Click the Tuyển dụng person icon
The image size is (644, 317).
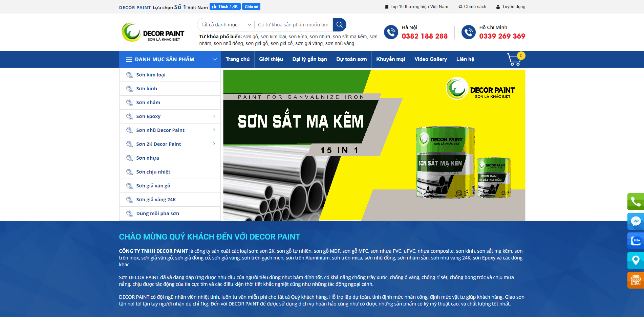498,7
